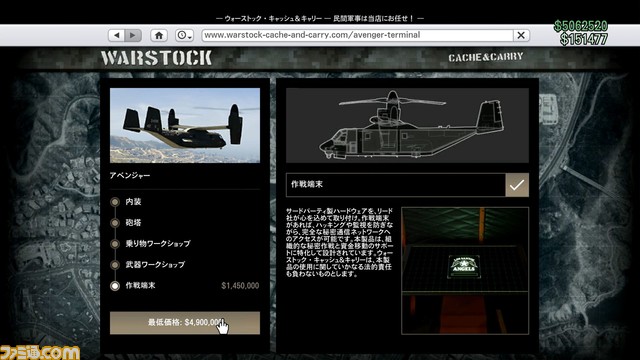Click the 作戦端末 description paragraph

coord(340,242)
